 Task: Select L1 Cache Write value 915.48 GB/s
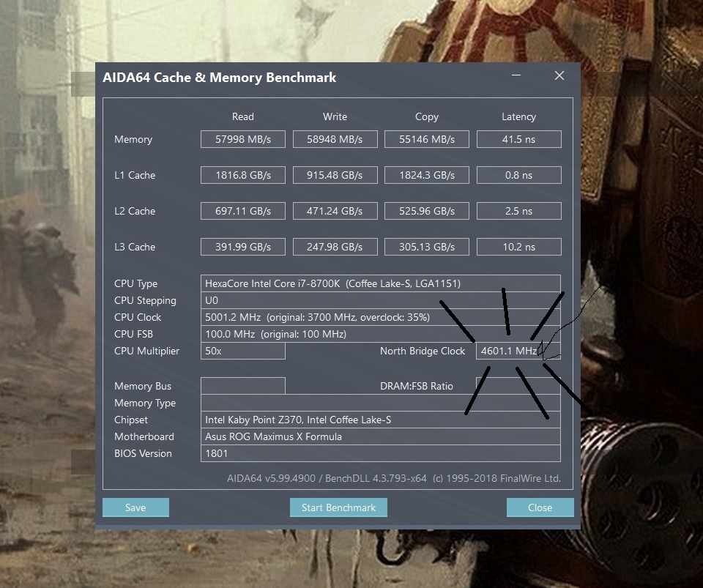pos(335,175)
